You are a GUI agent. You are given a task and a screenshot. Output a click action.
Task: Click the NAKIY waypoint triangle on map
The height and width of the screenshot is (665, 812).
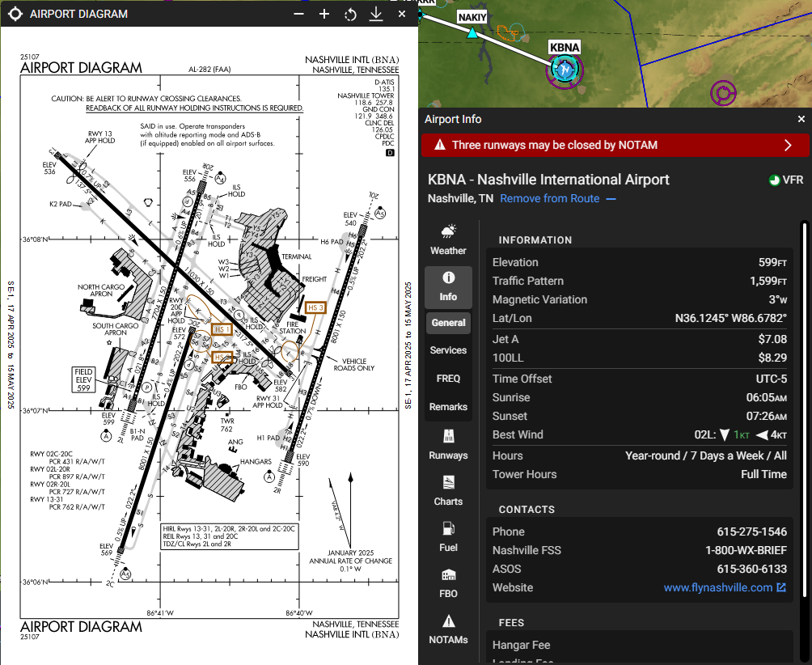click(472, 33)
